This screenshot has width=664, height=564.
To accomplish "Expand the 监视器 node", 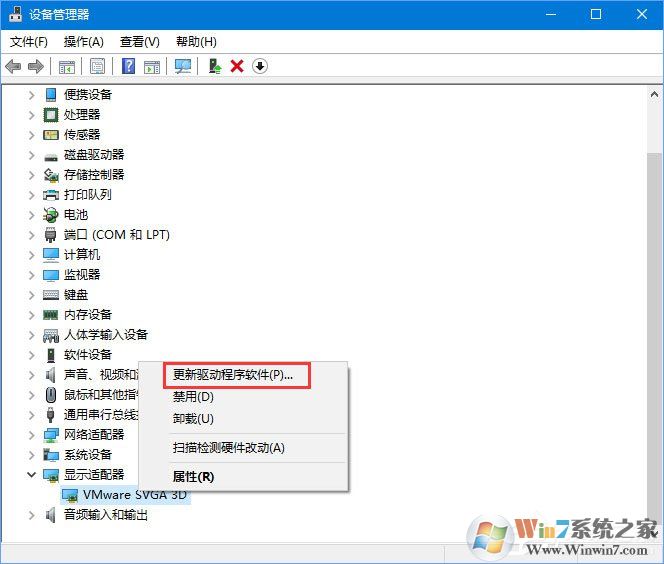I will pos(31,275).
